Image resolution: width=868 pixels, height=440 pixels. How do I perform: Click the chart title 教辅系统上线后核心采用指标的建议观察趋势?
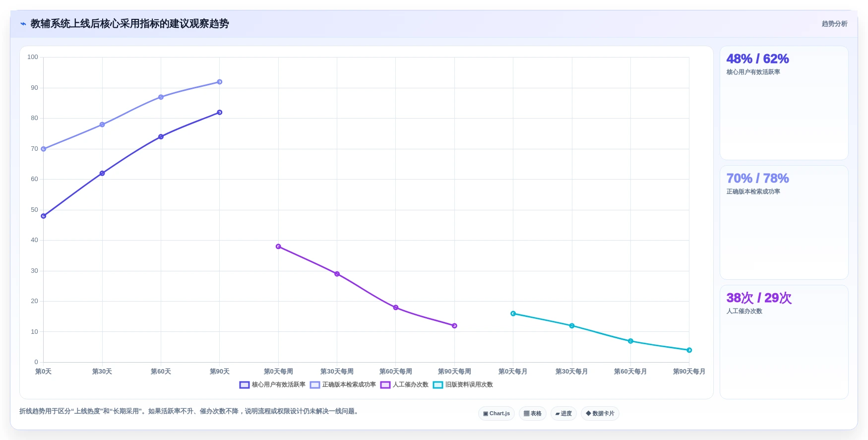pyautogui.click(x=129, y=24)
